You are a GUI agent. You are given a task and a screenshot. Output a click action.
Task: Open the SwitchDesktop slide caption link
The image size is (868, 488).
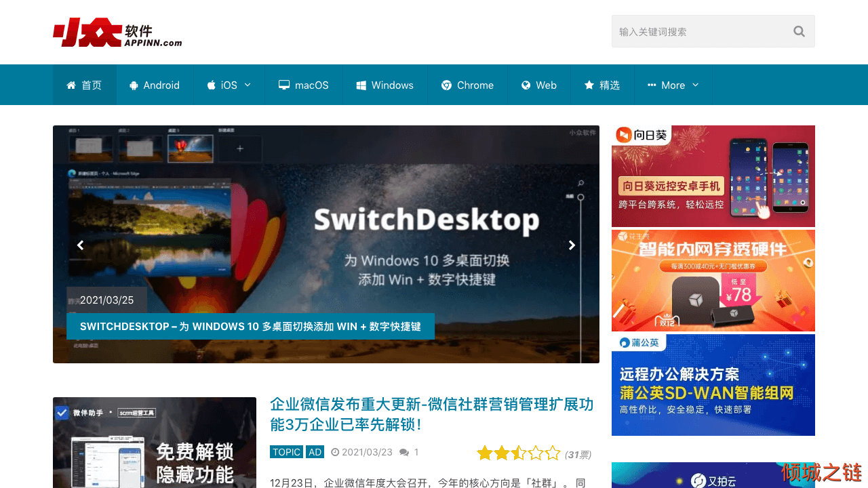250,326
